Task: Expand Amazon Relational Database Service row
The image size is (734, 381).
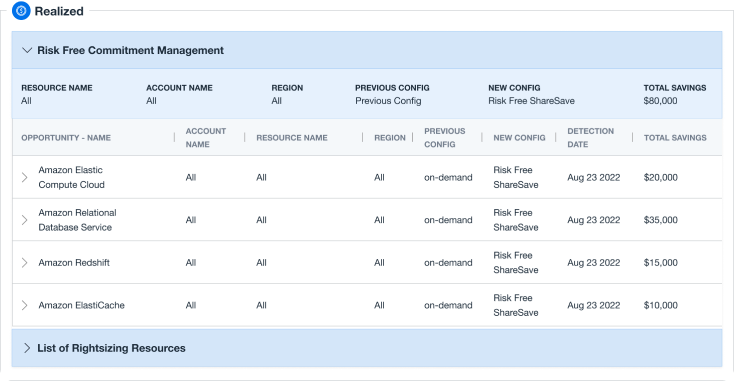Action: click(x=24, y=220)
